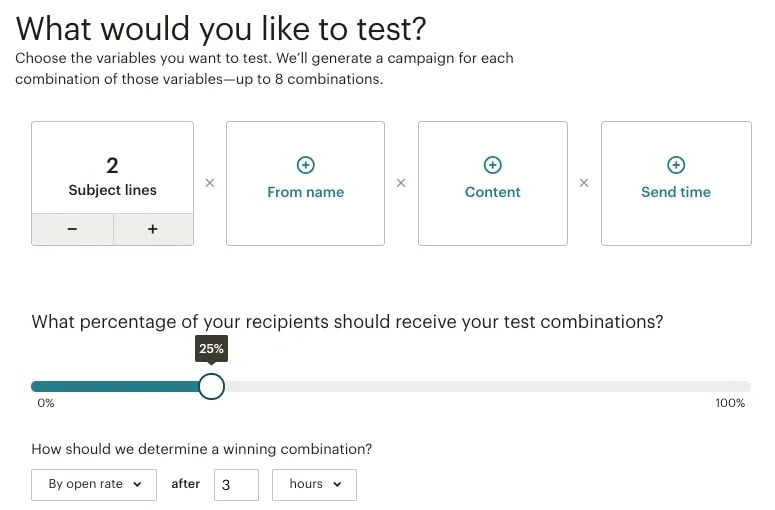
Task: Click the 25% slider tooltip
Action: (211, 349)
